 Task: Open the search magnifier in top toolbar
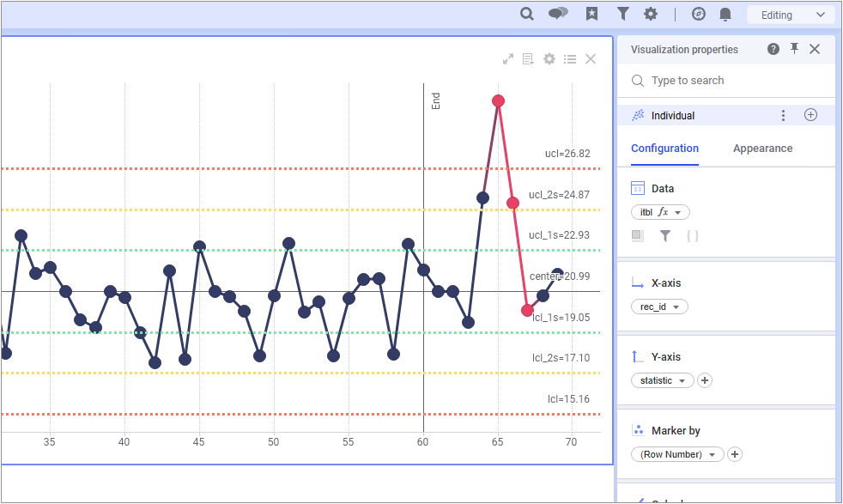click(527, 14)
